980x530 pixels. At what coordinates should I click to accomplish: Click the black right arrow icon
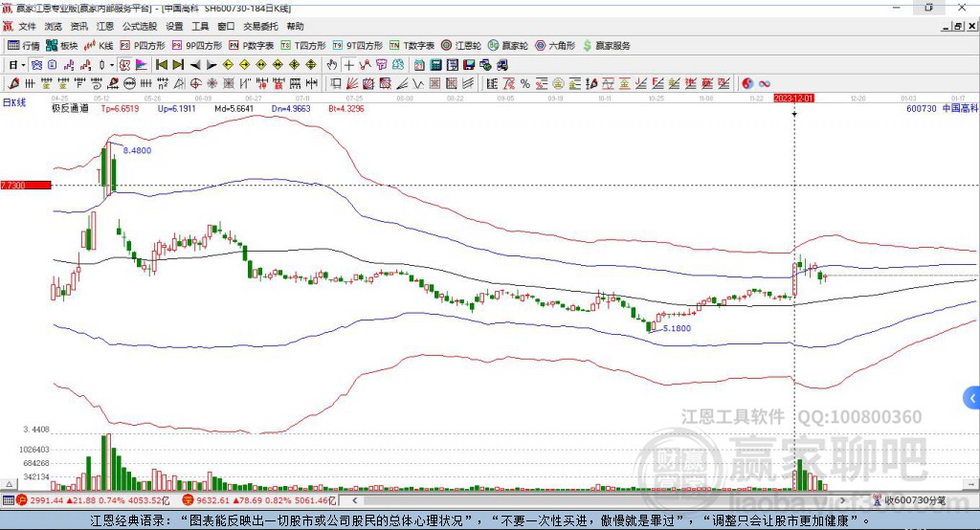(212, 65)
